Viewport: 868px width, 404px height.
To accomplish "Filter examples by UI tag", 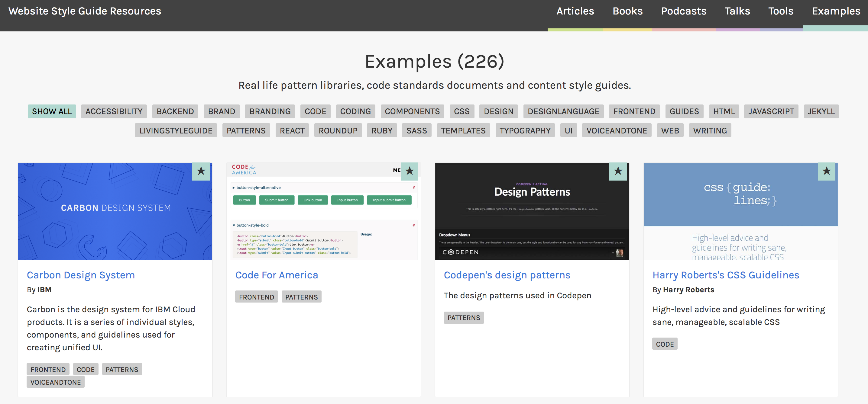I will point(568,131).
